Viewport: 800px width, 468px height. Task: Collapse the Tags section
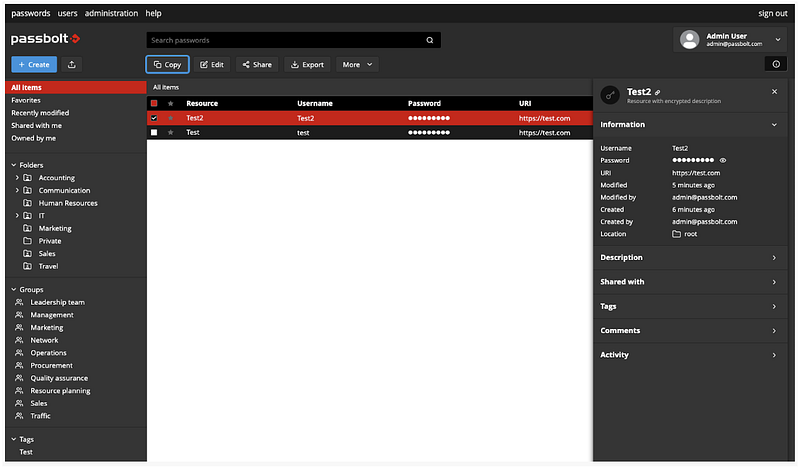coord(14,439)
